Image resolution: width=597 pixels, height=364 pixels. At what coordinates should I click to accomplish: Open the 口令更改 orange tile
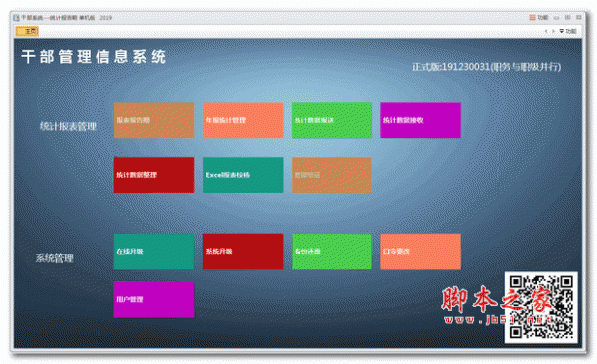[420, 251]
